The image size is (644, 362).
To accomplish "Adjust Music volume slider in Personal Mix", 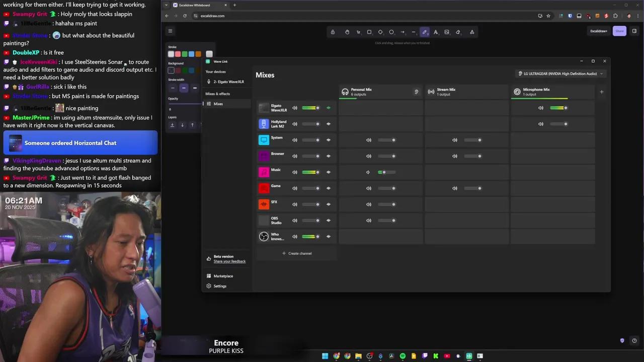I will pos(386,172).
